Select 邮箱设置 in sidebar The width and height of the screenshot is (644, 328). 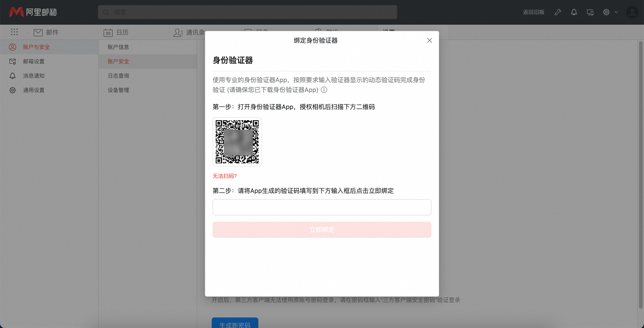click(49, 61)
